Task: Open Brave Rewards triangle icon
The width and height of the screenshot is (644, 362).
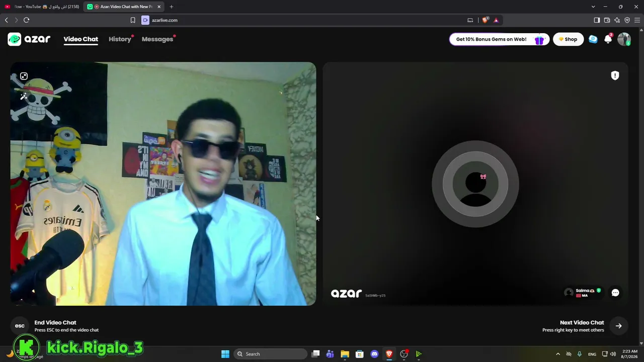Action: [496, 20]
